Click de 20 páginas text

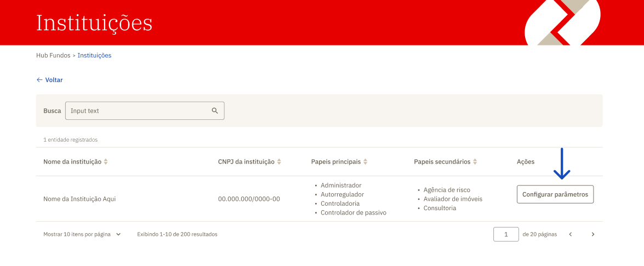(540, 234)
